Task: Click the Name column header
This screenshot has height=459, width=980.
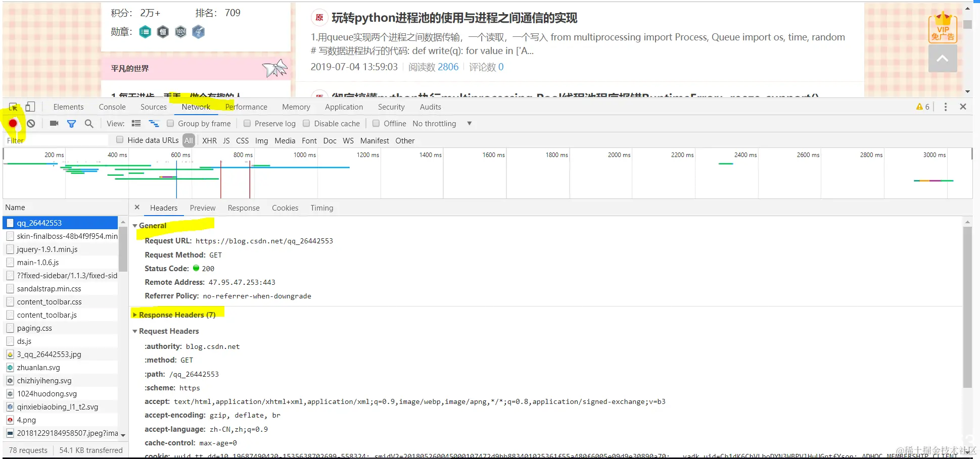Action: pyautogui.click(x=66, y=208)
